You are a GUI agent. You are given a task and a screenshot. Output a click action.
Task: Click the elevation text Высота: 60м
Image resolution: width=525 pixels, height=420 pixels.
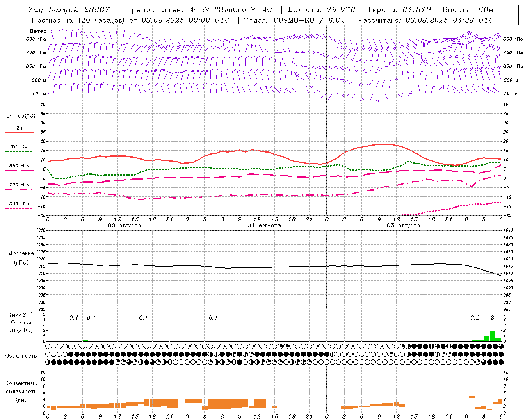point(468,10)
